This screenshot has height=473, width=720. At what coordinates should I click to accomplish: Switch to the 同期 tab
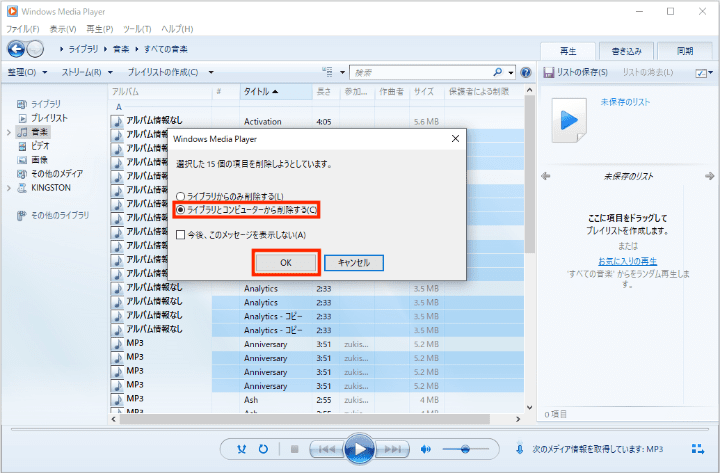[685, 51]
